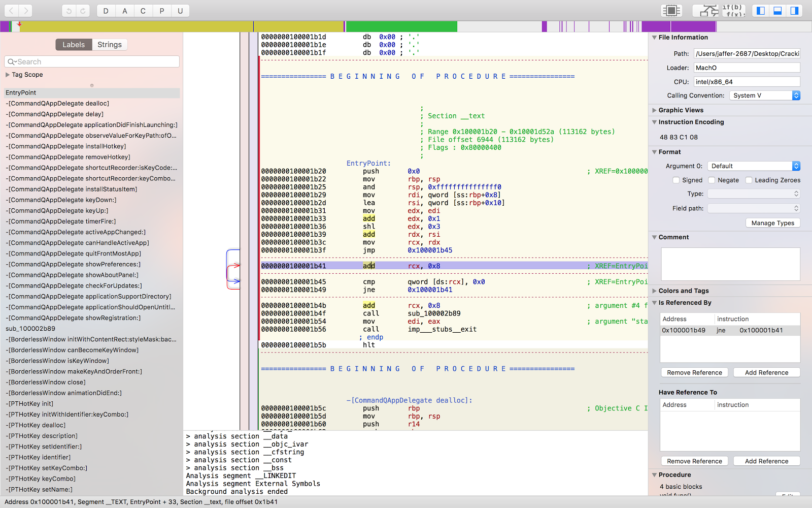The width and height of the screenshot is (812, 508).
Task: Click the undo arrow in the toolbar
Action: coord(69,11)
